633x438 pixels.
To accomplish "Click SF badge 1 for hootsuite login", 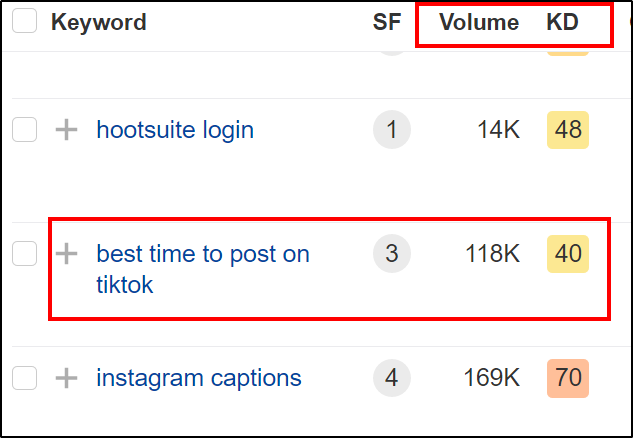I will [391, 130].
